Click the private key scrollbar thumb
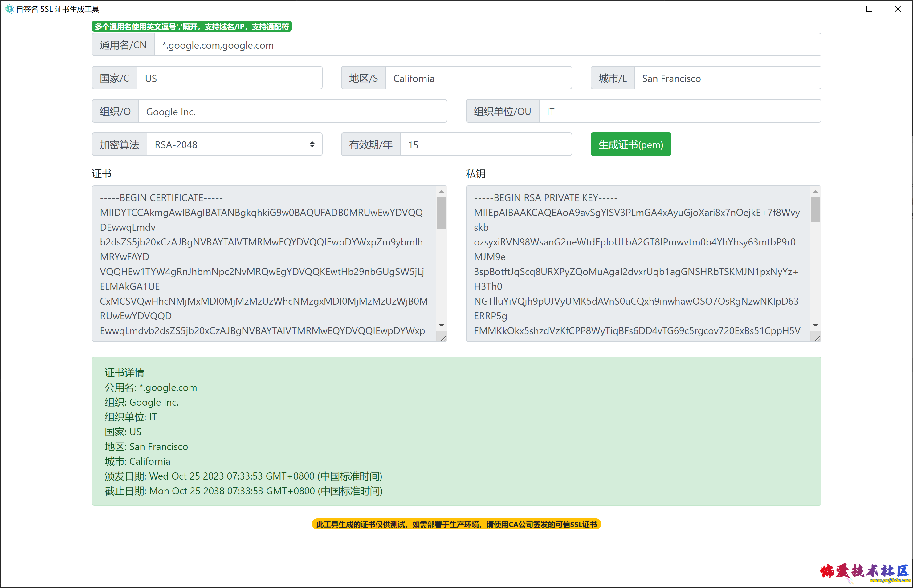The height and width of the screenshot is (588, 913). [815, 209]
